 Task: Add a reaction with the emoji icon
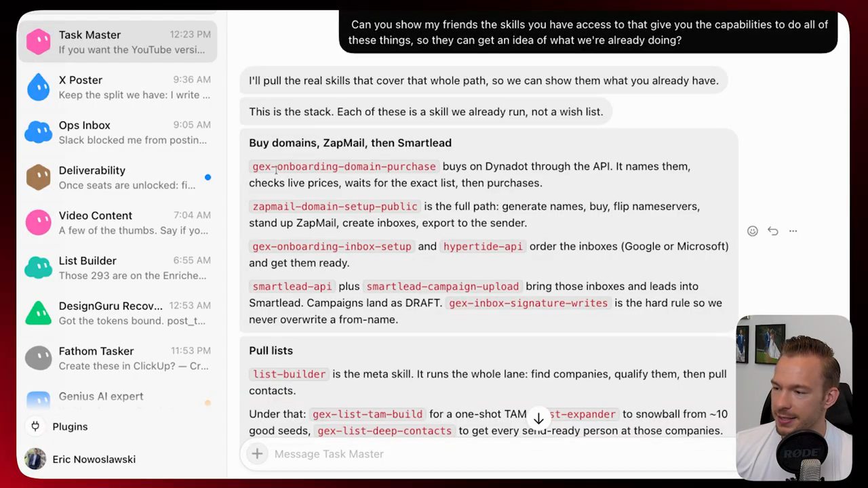click(x=753, y=231)
